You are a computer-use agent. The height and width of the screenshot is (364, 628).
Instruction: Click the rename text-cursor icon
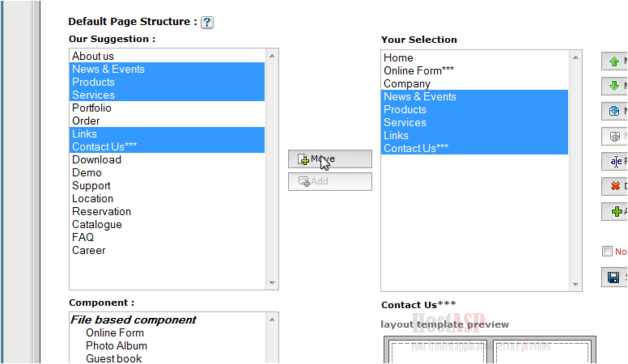click(616, 161)
